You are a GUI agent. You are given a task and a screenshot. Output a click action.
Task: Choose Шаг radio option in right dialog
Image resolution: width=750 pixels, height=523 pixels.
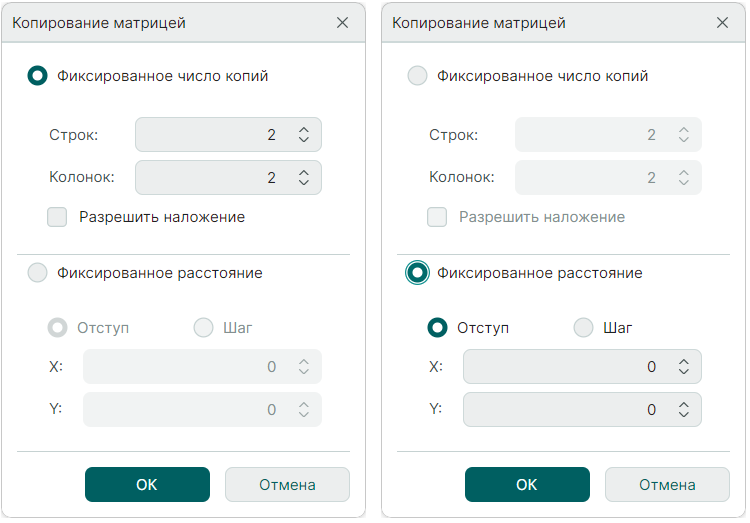(583, 328)
